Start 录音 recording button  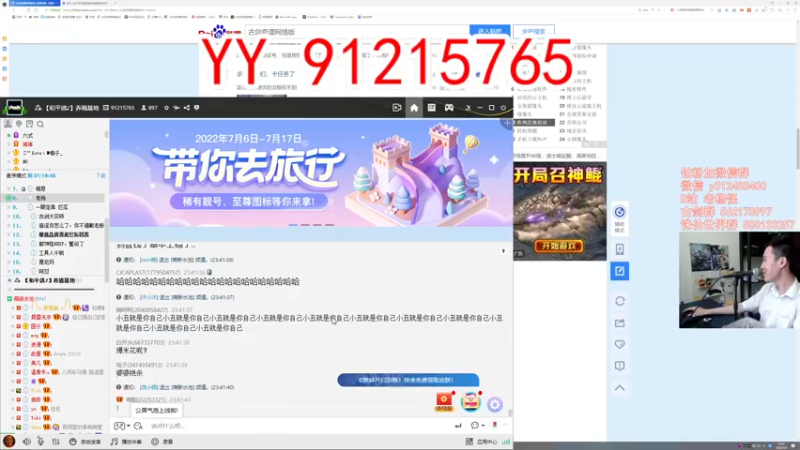point(162,441)
